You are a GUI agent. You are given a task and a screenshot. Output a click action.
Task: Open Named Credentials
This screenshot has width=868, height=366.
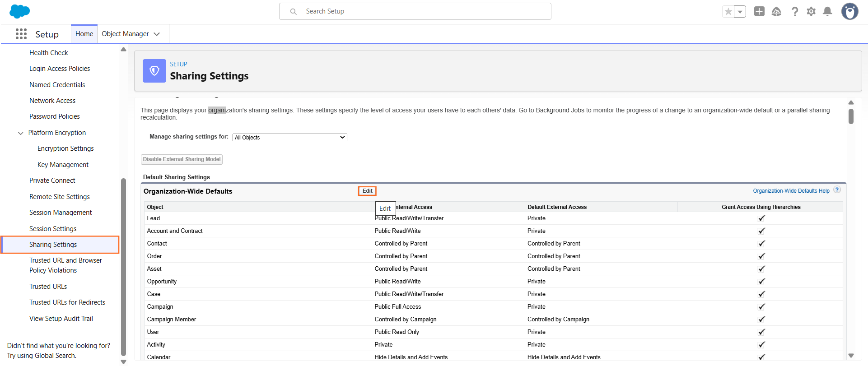point(57,85)
